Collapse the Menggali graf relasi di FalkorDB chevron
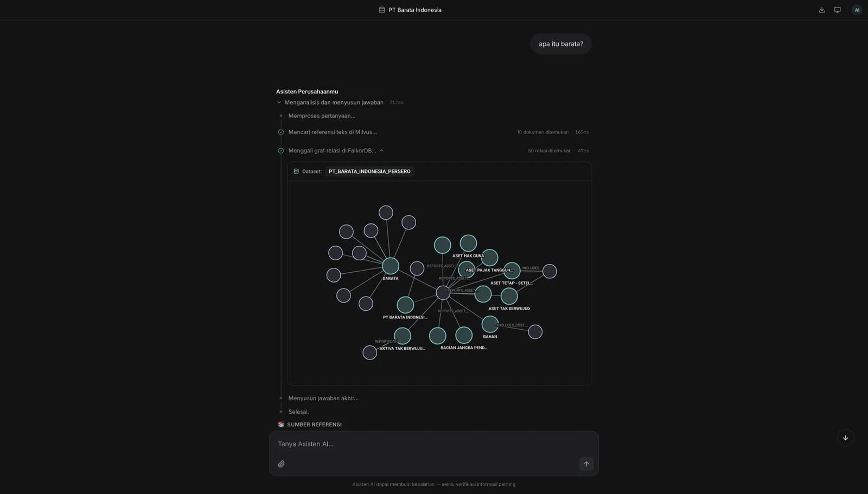 [x=381, y=151]
